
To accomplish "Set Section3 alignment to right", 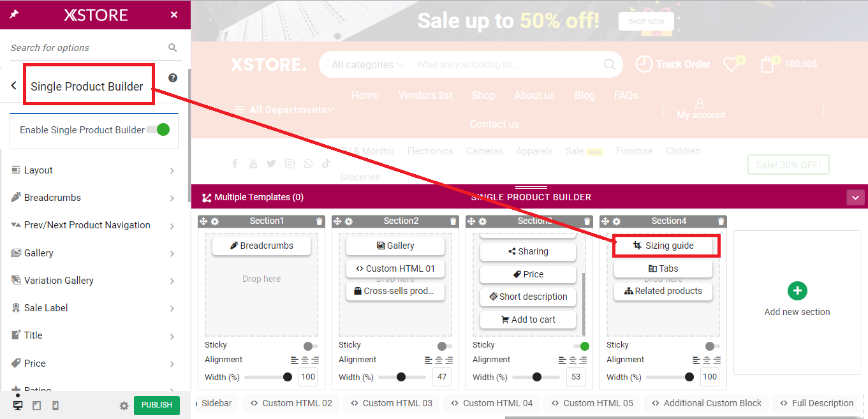I will 583,360.
